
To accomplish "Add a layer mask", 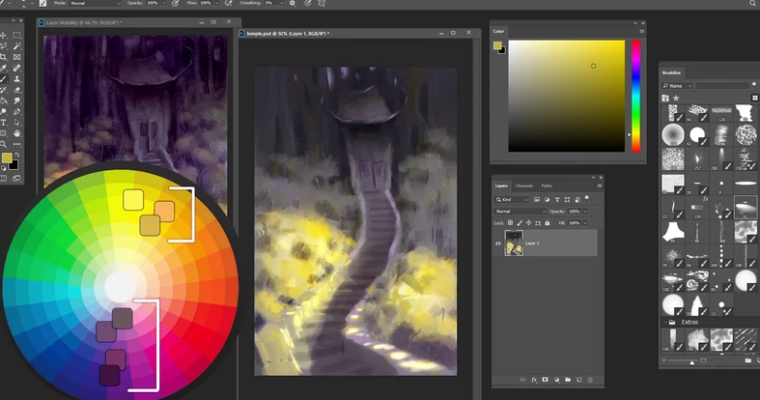I will 545,380.
